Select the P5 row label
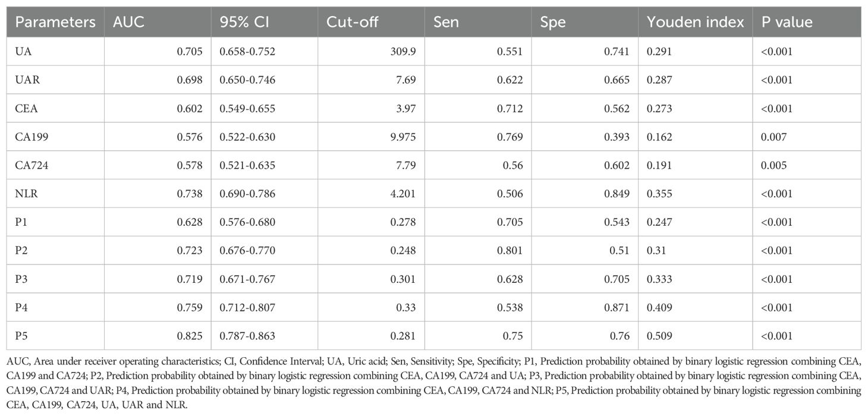 pyautogui.click(x=21, y=336)
